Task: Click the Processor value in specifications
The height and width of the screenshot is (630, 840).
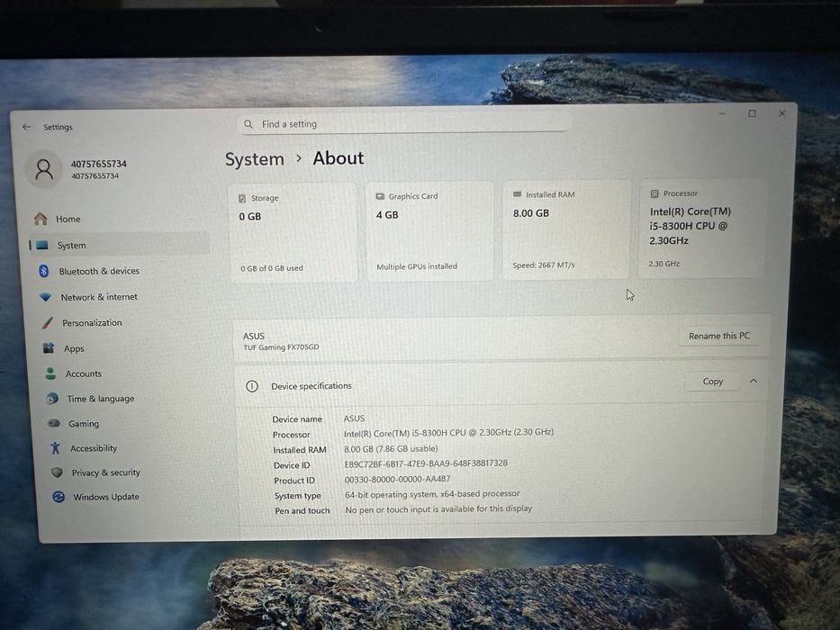Action: pos(449,432)
